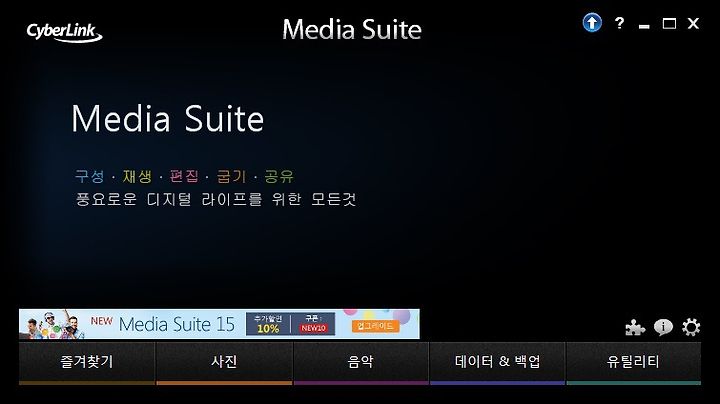720x404 pixels.
Task: Click the CyberLink logo
Action: point(64,32)
